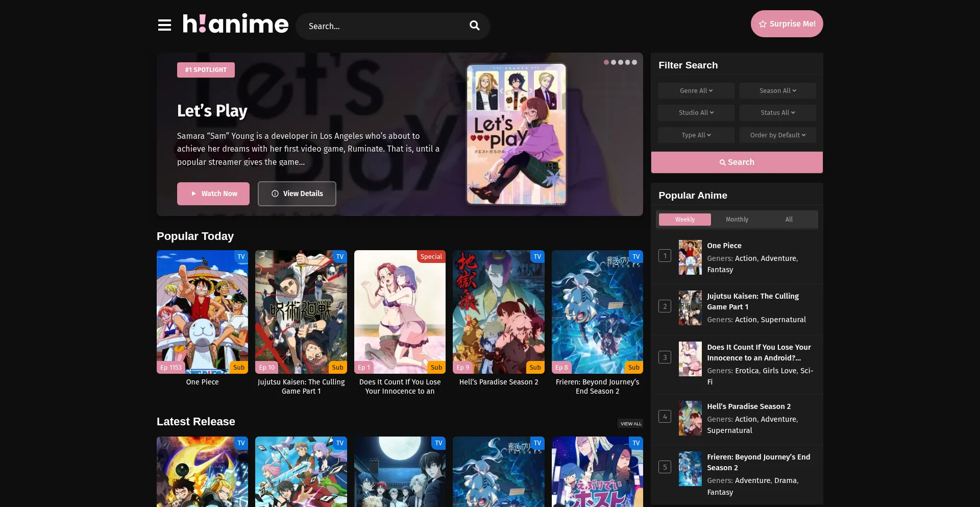
Task: Click rank number 5 box in Popular Anime
Action: [x=665, y=467]
